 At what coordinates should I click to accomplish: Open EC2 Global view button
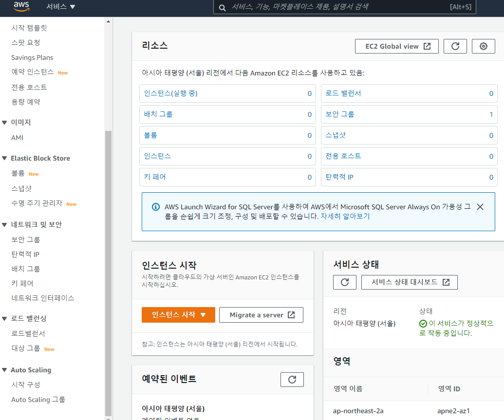(397, 46)
